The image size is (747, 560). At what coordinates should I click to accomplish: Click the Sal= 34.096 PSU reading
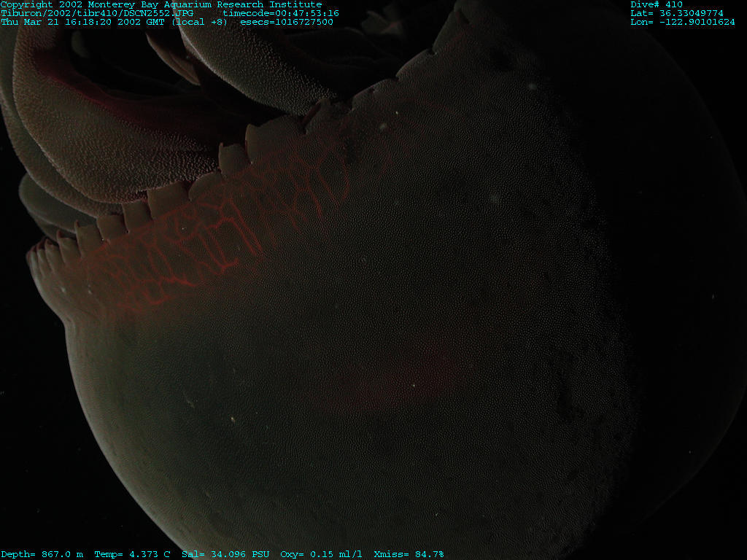click(x=225, y=554)
